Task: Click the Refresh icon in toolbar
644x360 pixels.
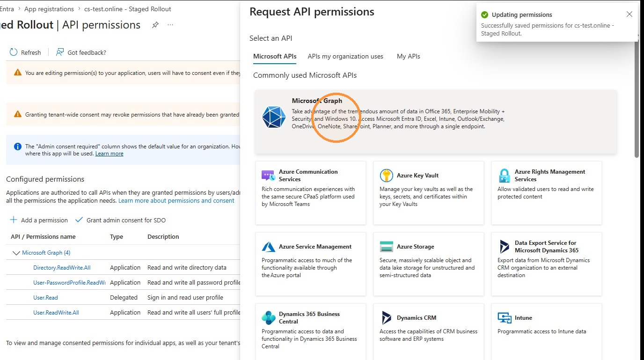Action: (x=14, y=52)
